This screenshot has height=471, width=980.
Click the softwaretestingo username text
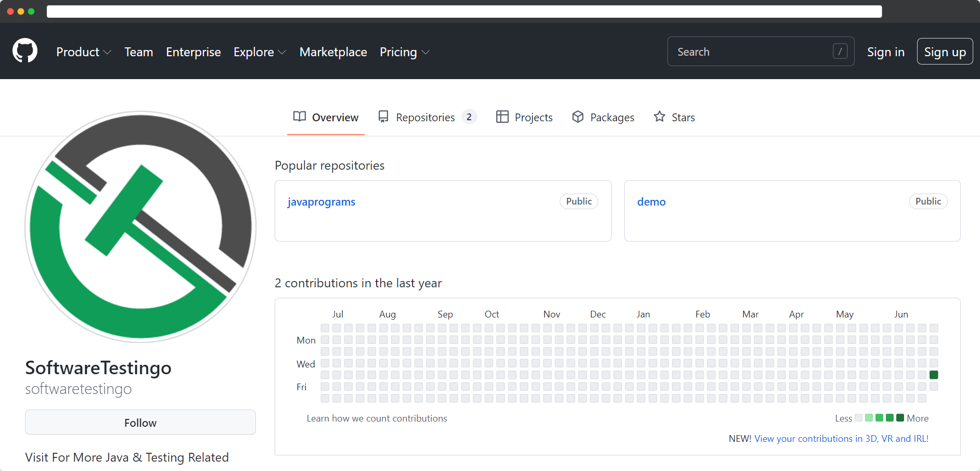point(79,389)
